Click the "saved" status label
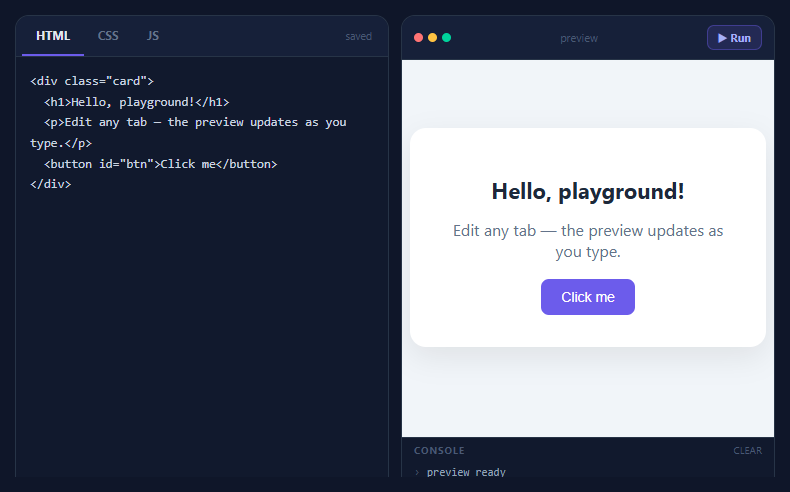The image size is (790, 492). coord(359,36)
